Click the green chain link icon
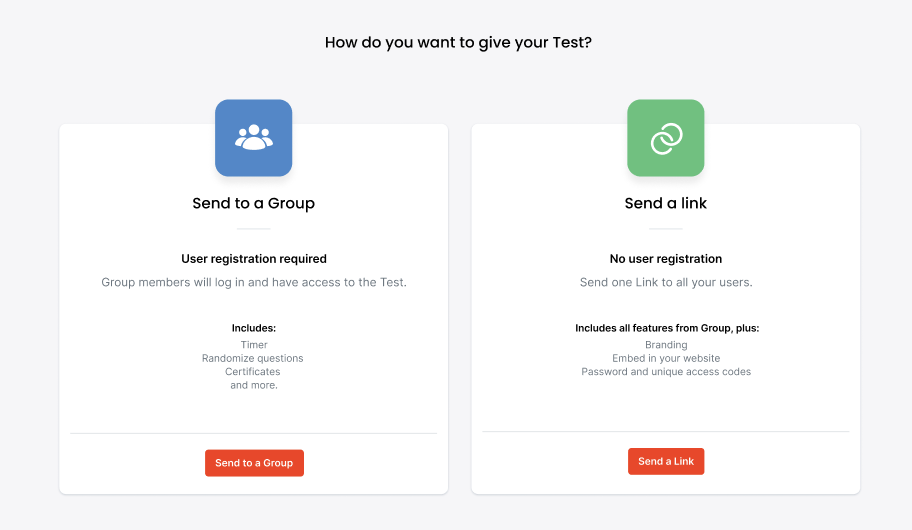912x530 pixels. (x=665, y=138)
